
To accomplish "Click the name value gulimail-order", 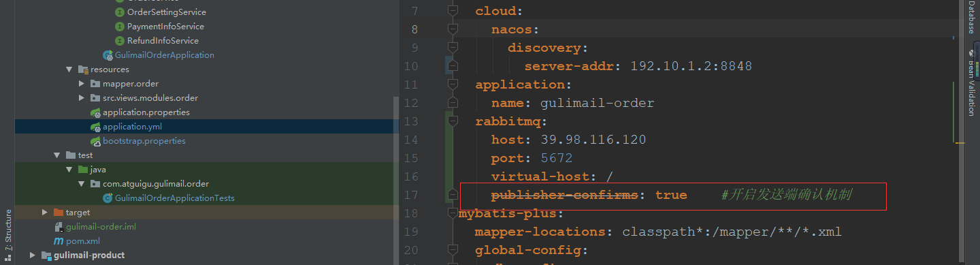I will (597, 103).
